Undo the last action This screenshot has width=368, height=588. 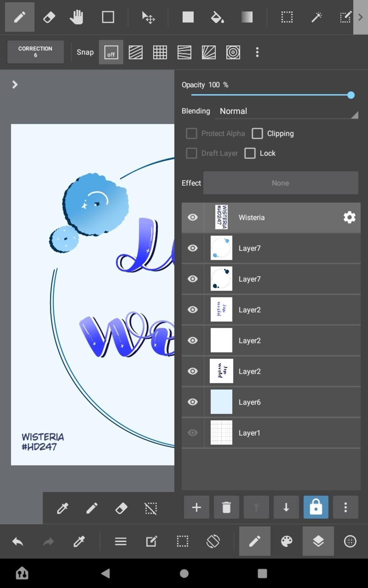[18, 541]
